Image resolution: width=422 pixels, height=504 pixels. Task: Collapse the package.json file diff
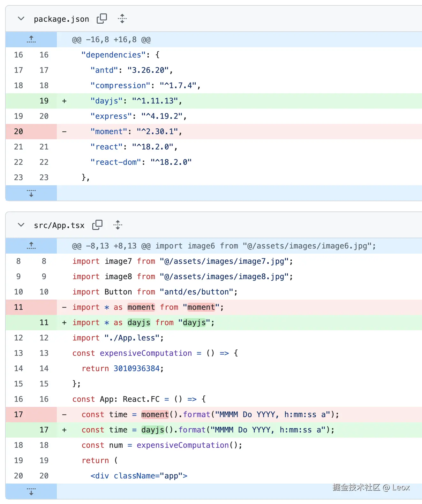point(21,19)
